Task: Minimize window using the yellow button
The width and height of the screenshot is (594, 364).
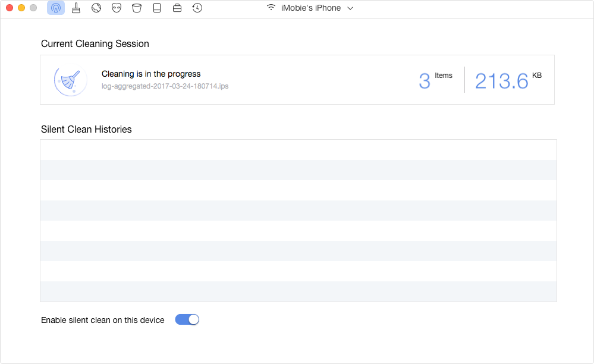Action: (x=21, y=8)
